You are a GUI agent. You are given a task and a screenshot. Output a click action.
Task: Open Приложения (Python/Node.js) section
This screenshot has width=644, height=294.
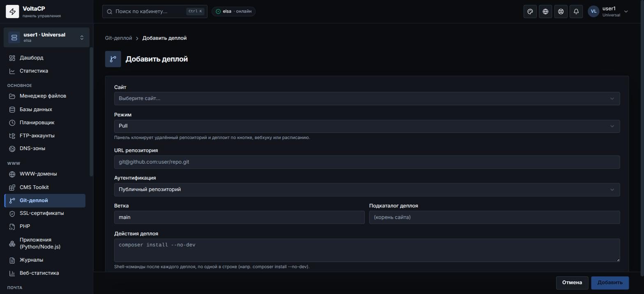[x=45, y=243]
